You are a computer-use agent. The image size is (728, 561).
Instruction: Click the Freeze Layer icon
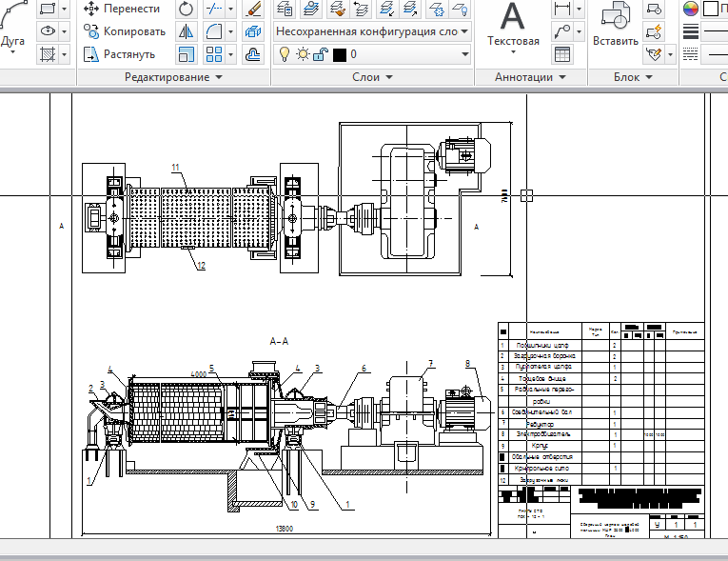436,9
